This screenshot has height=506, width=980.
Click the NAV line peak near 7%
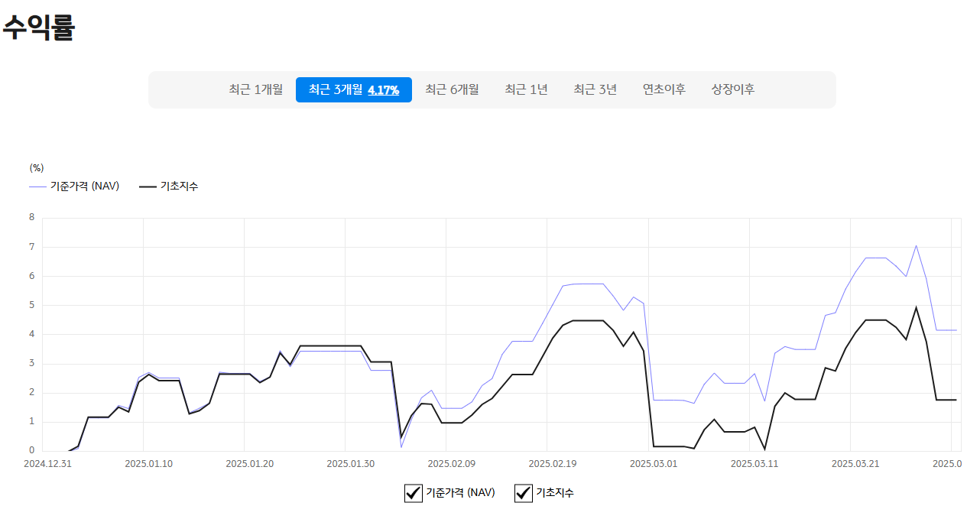coord(917,246)
